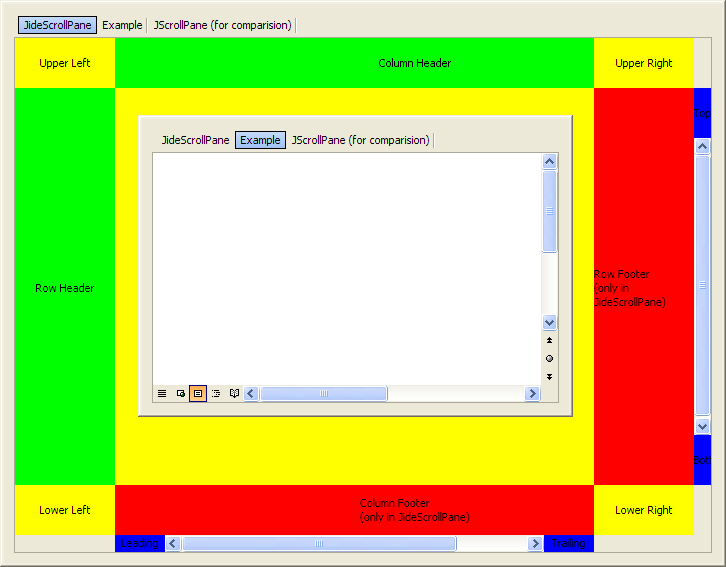
Task: Switch to outer Example tab
Action: [x=122, y=25]
